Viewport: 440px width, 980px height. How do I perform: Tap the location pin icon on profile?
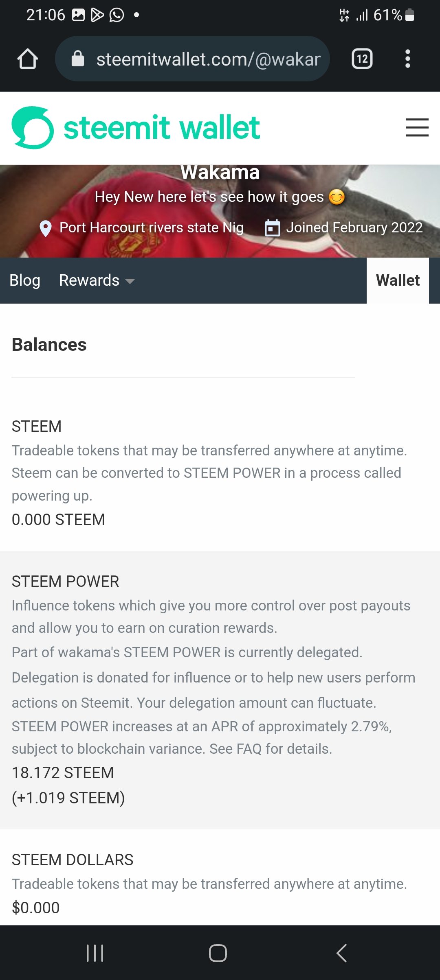tap(46, 228)
